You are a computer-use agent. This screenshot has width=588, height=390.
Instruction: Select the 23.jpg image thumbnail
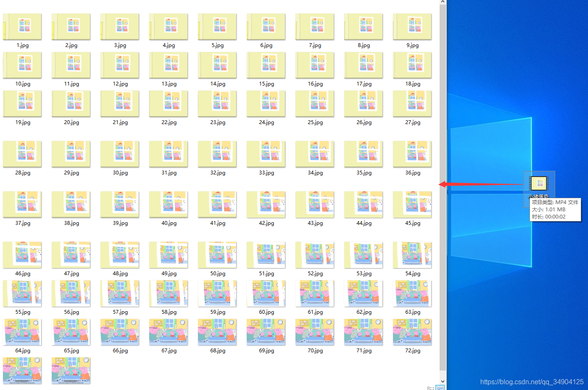[x=217, y=104]
